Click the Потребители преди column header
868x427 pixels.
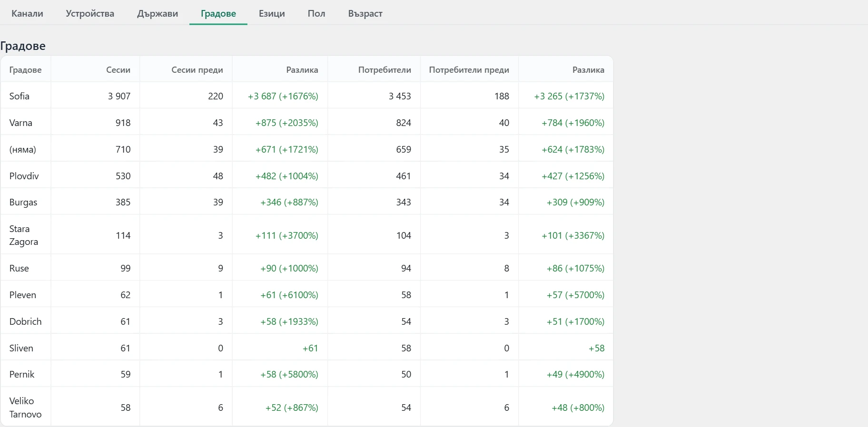click(x=469, y=70)
